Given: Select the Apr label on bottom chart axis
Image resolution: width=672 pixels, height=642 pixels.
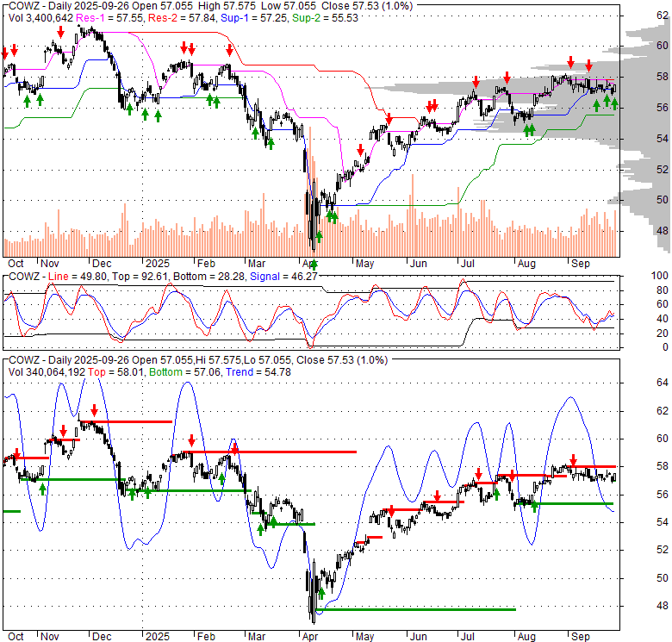Looking at the screenshot, I should click(310, 637).
